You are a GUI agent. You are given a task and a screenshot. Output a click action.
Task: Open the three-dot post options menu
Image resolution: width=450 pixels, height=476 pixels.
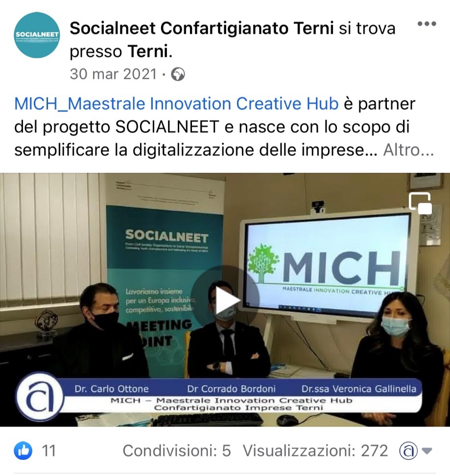426,24
